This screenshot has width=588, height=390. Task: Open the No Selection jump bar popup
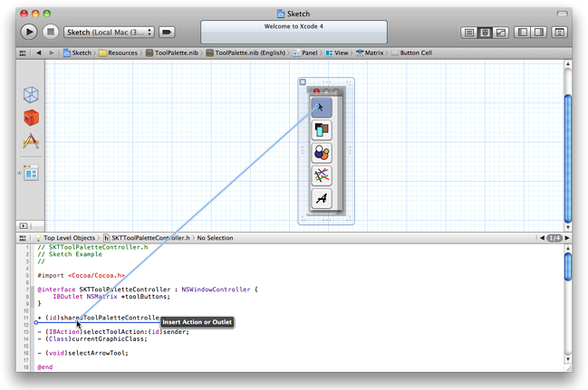(215, 238)
